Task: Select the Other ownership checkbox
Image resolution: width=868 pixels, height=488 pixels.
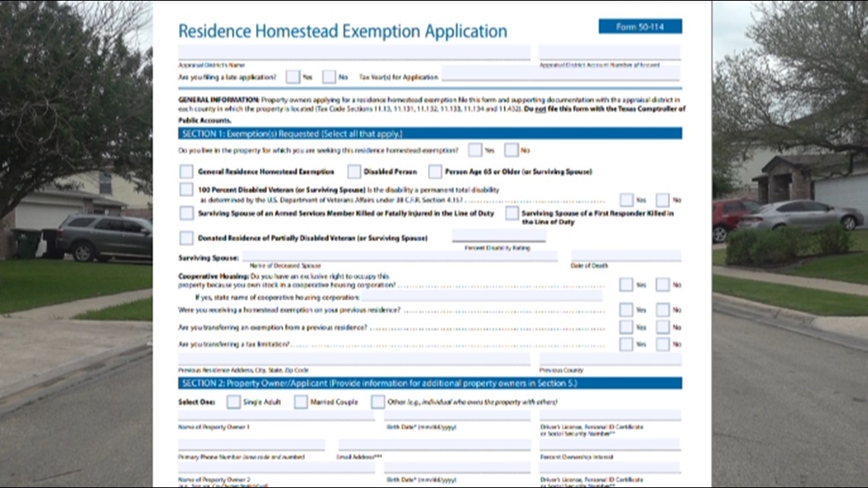Action: point(378,402)
